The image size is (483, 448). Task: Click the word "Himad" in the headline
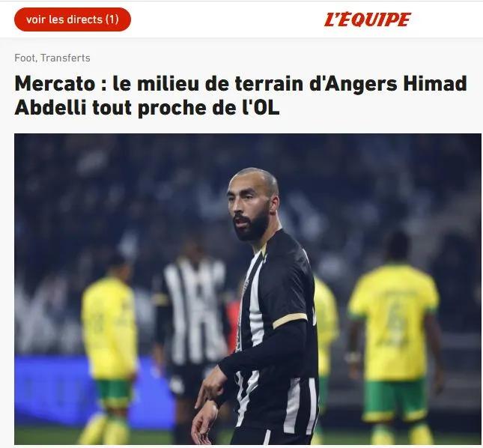(435, 84)
